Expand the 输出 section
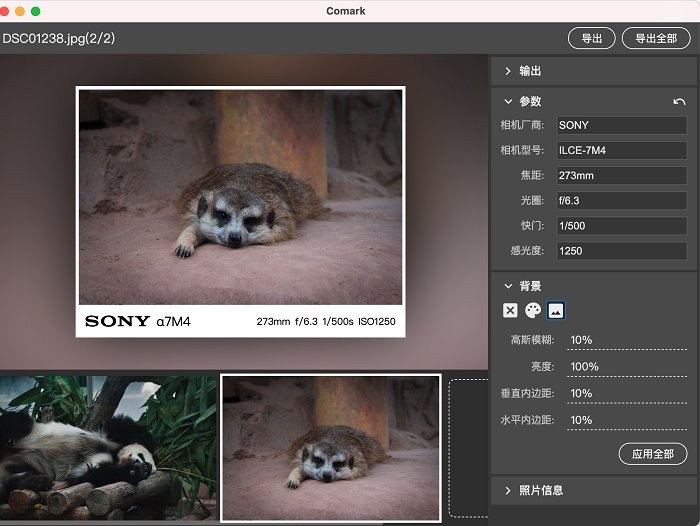The width and height of the screenshot is (700, 526). (x=529, y=71)
